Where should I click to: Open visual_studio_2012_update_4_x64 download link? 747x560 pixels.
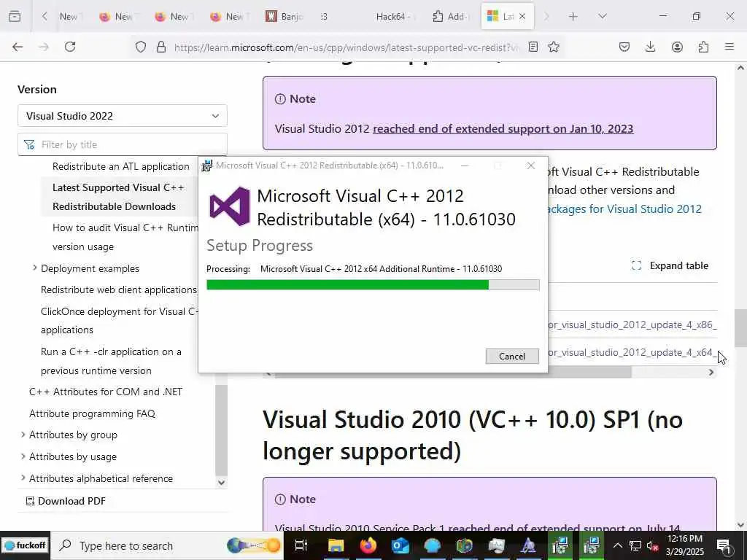(632, 352)
